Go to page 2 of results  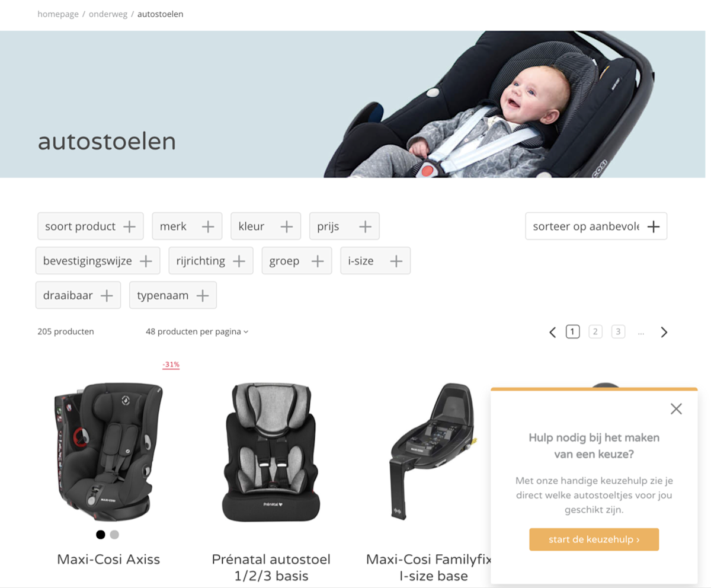[x=595, y=332]
